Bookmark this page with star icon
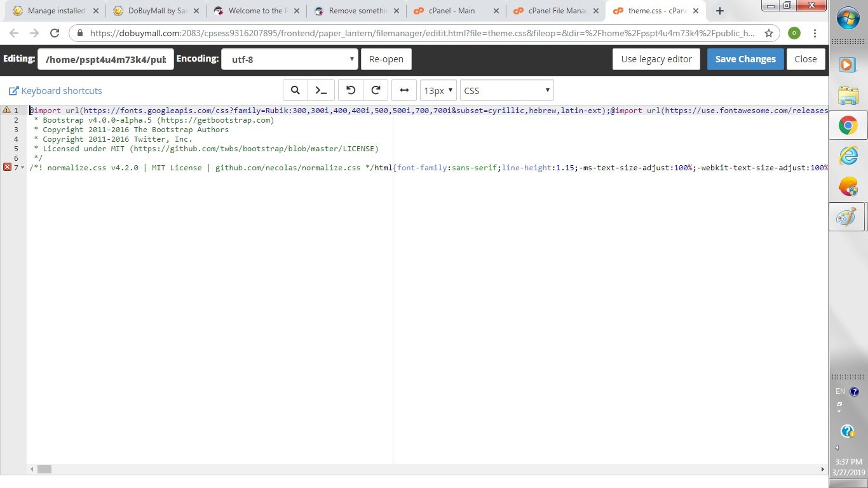Viewport: 868px width, 488px height. point(769,34)
